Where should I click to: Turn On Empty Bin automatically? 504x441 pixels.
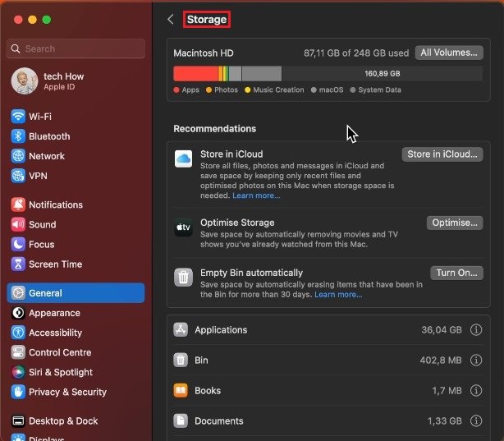click(456, 273)
